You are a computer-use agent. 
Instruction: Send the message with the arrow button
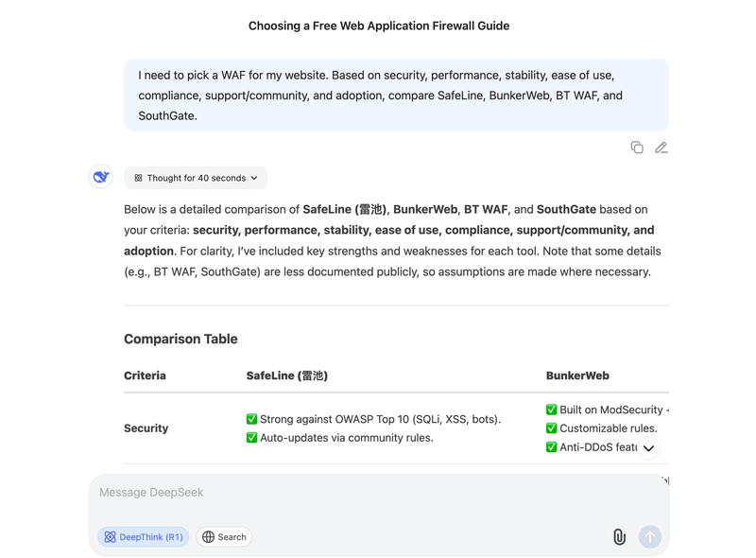pyautogui.click(x=650, y=537)
